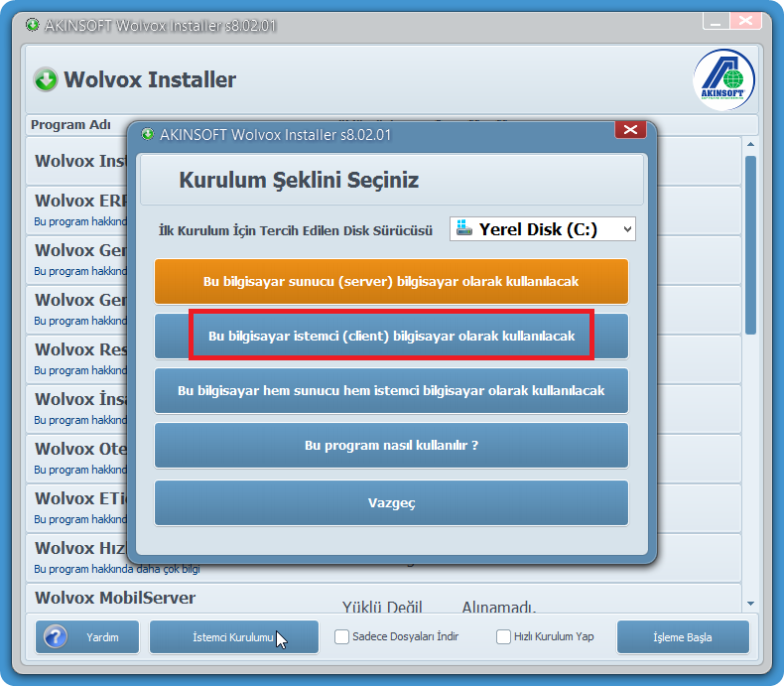784x686 pixels.
Task: Click the Program Adı column header
Action: tap(70, 124)
